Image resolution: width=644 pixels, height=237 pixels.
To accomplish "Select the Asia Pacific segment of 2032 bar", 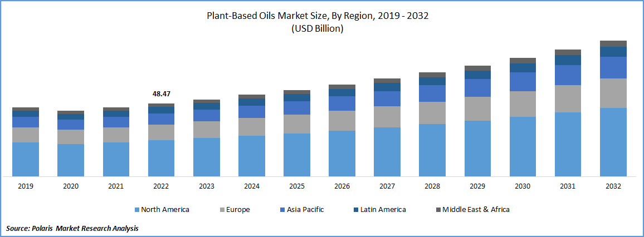I will tap(613, 68).
